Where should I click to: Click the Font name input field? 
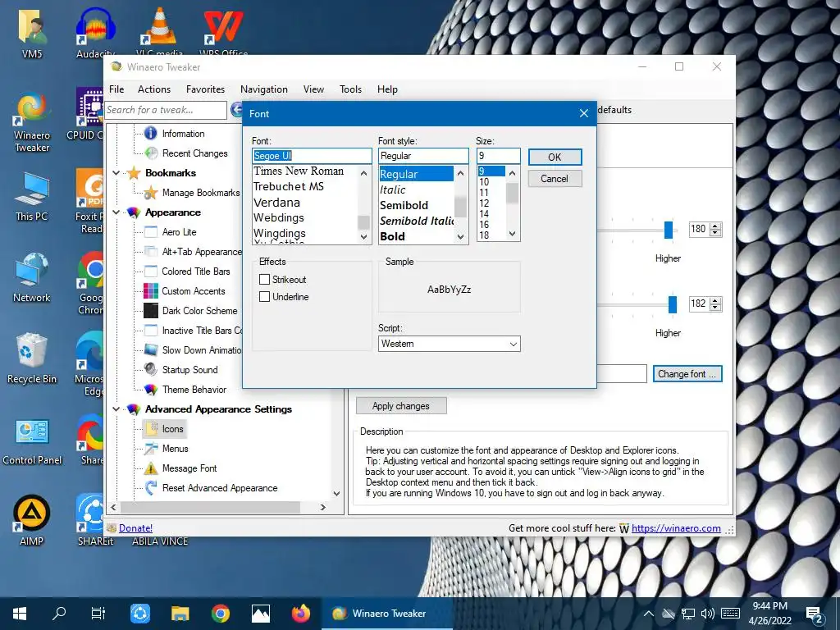pos(312,156)
